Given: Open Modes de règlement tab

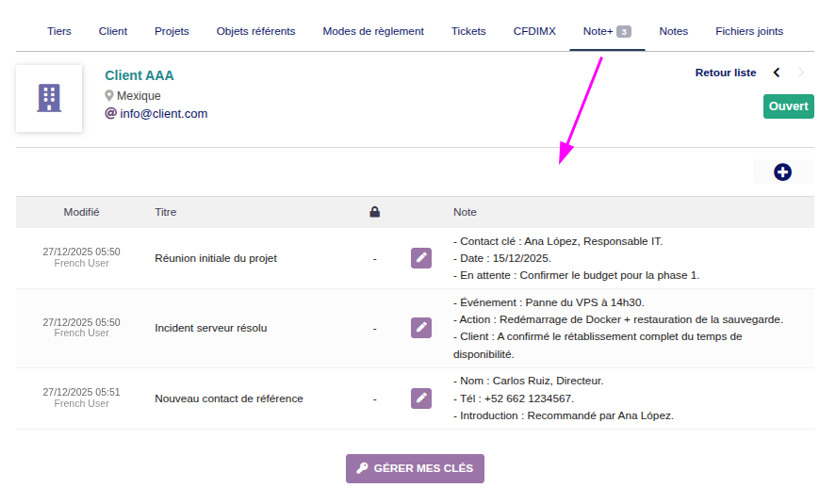Looking at the screenshot, I should pos(373,31).
